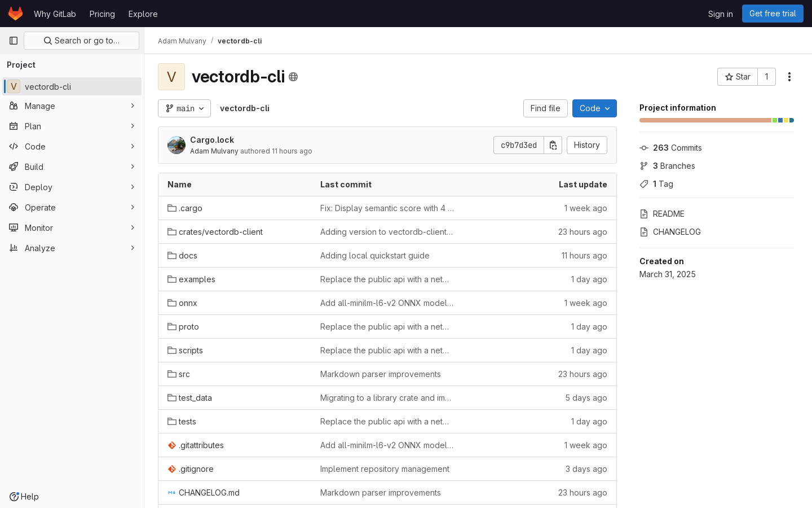Open Why GitLab in top navigation

pyautogui.click(x=55, y=14)
